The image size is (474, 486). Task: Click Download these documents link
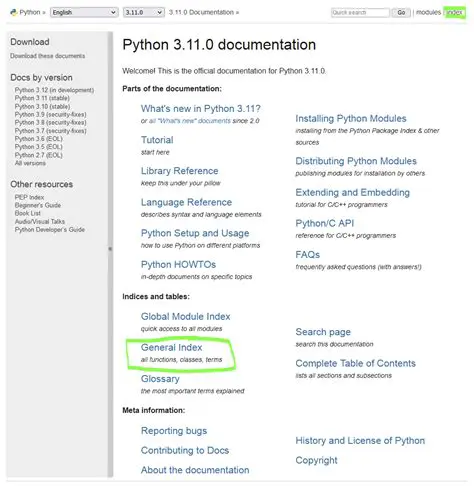click(x=48, y=56)
